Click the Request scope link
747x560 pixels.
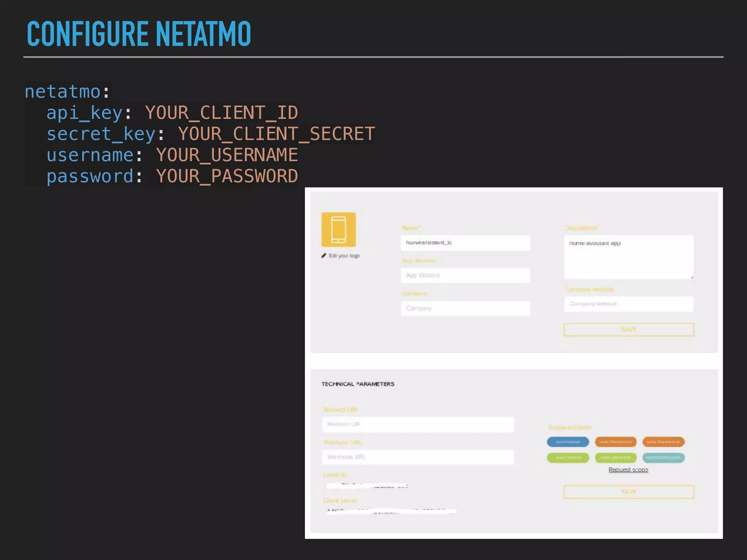[x=628, y=470]
